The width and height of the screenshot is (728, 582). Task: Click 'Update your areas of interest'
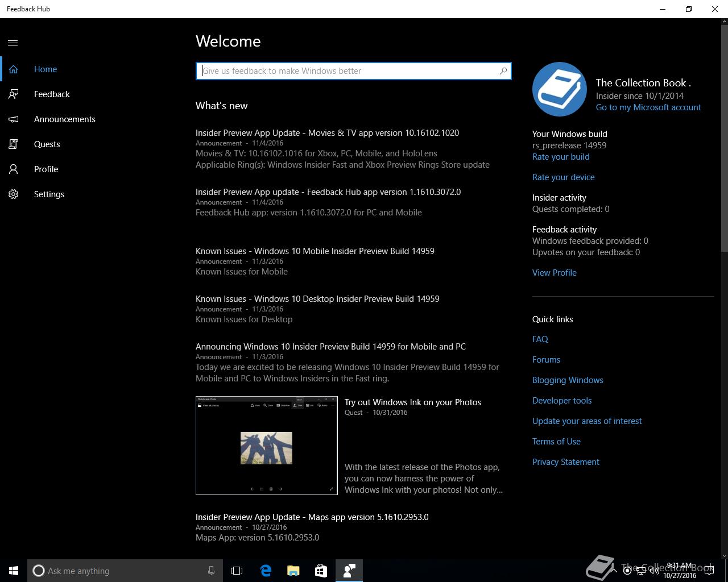(x=587, y=421)
